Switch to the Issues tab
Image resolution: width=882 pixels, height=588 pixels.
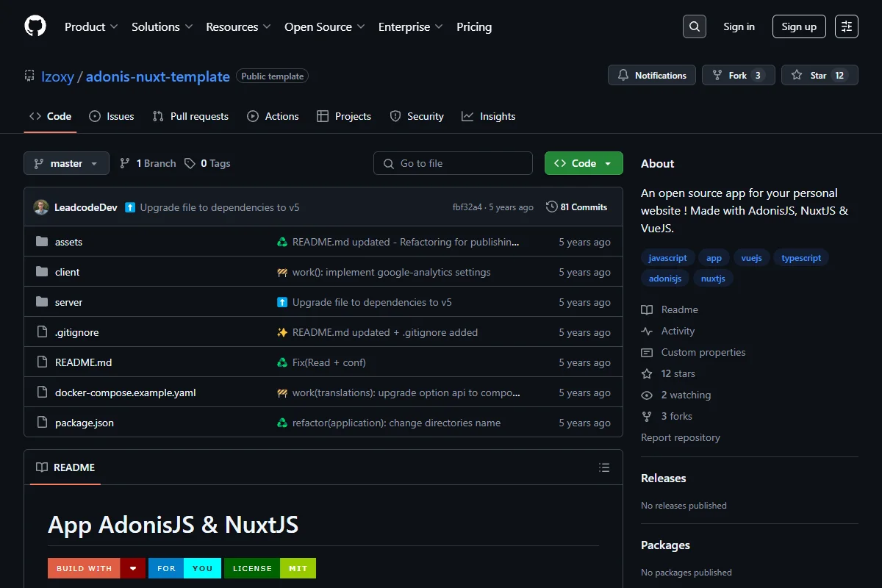[112, 116]
